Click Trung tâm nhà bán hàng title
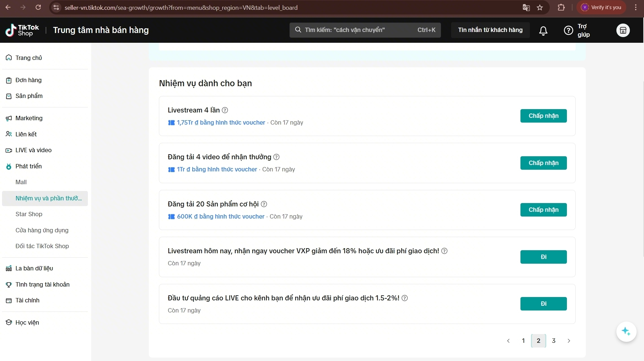The height and width of the screenshot is (361, 644). (101, 30)
